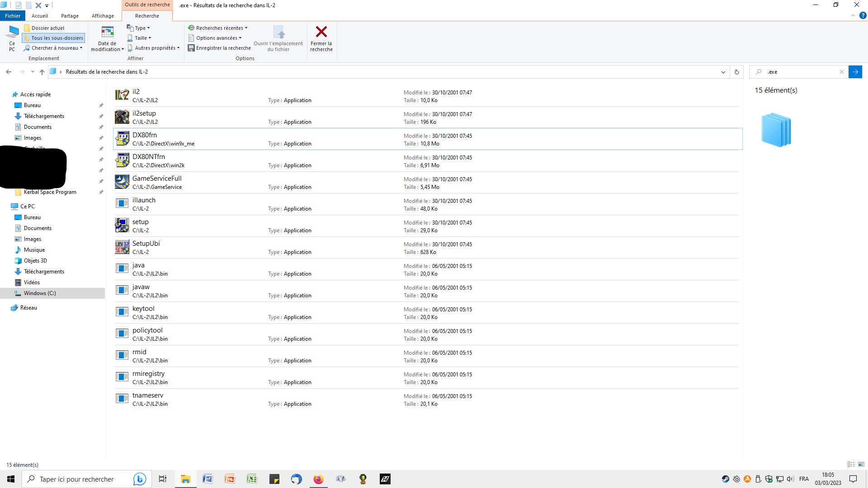The height and width of the screenshot is (488, 868).
Task: Select the java file name
Action: pos(138,265)
